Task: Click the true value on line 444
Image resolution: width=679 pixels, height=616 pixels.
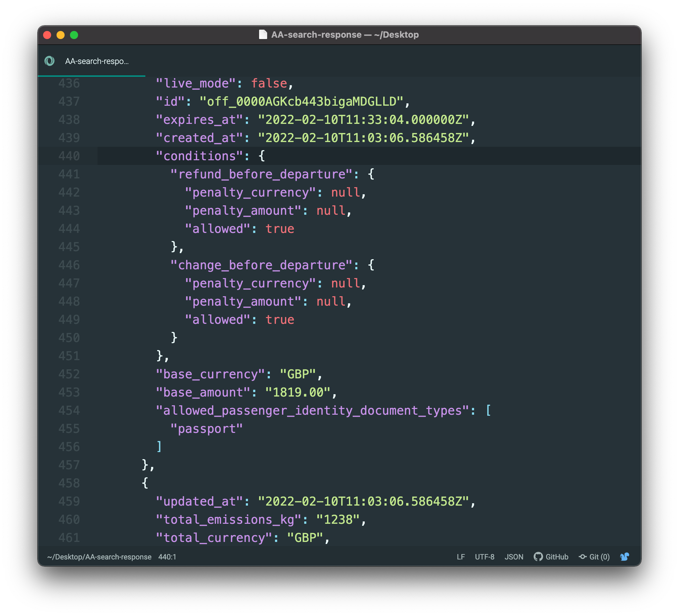Action: click(280, 229)
